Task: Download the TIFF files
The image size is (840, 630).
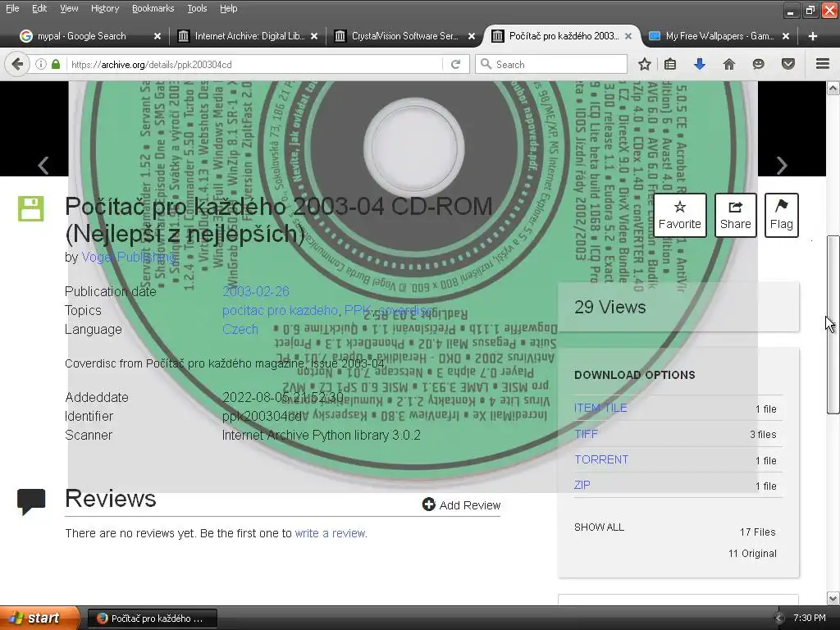Action: tap(586, 434)
